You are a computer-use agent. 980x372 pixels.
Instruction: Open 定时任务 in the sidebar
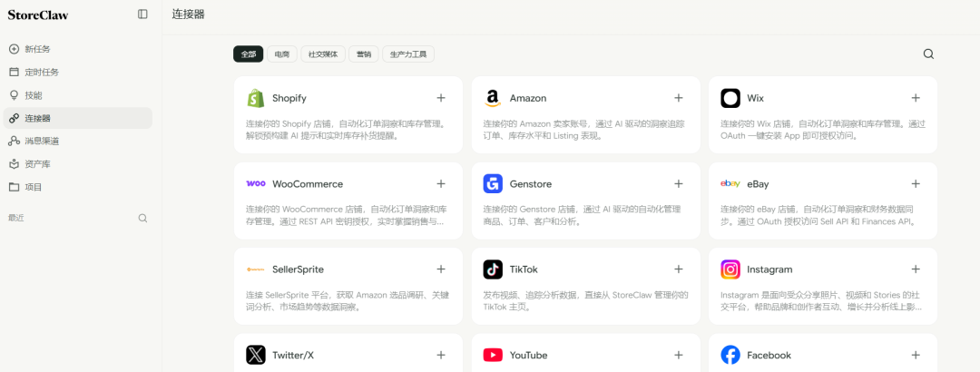click(x=77, y=72)
